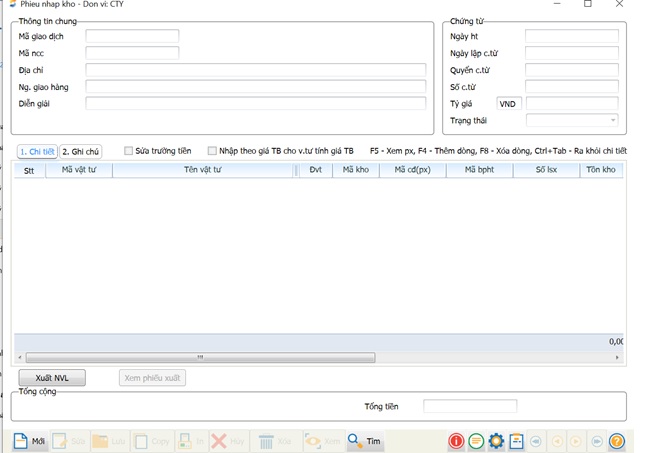Click the red info circle icon
The width and height of the screenshot is (671, 453).
(x=456, y=441)
